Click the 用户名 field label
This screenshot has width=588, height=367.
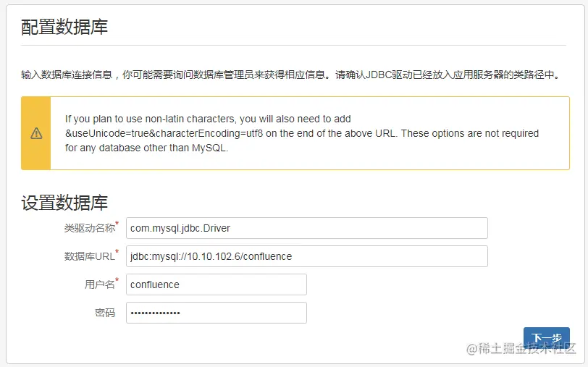(99, 284)
